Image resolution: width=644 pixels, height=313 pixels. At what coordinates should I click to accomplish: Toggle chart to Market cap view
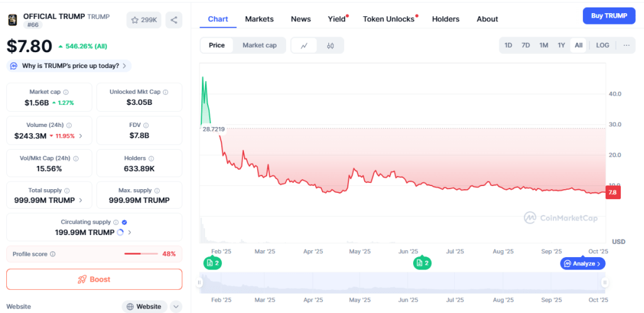pos(259,45)
